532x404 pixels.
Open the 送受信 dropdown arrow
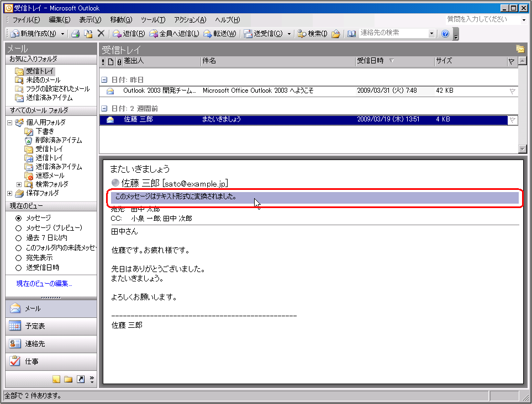289,34
